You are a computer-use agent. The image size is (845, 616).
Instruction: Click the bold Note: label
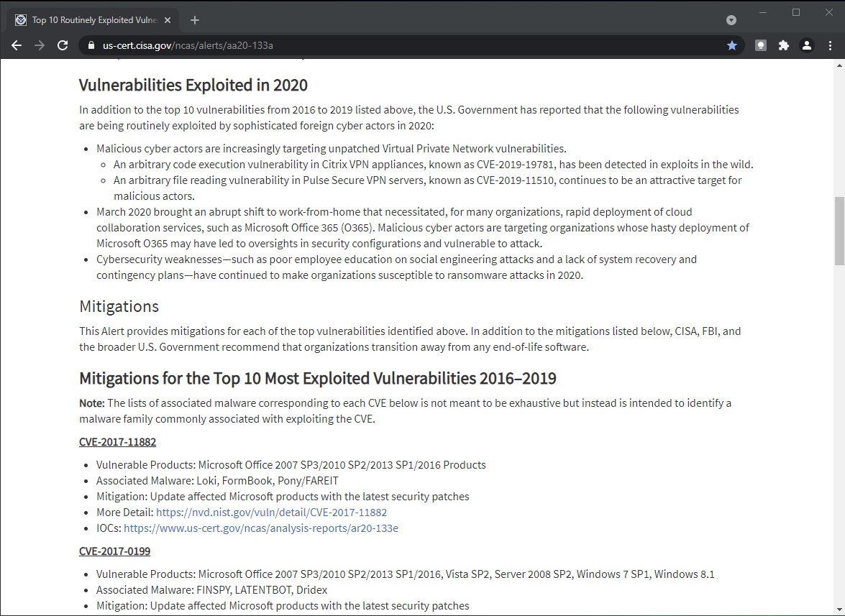click(x=91, y=403)
